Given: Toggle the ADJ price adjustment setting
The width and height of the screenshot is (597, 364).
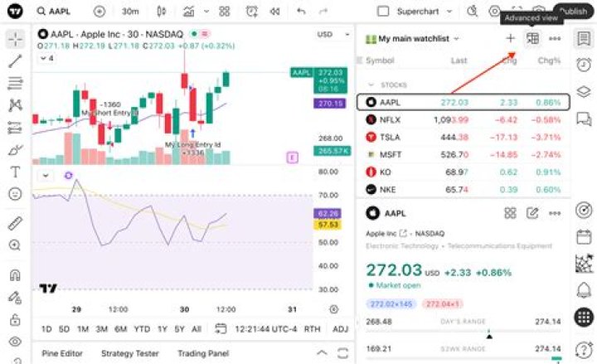Looking at the screenshot, I should pos(340,329).
